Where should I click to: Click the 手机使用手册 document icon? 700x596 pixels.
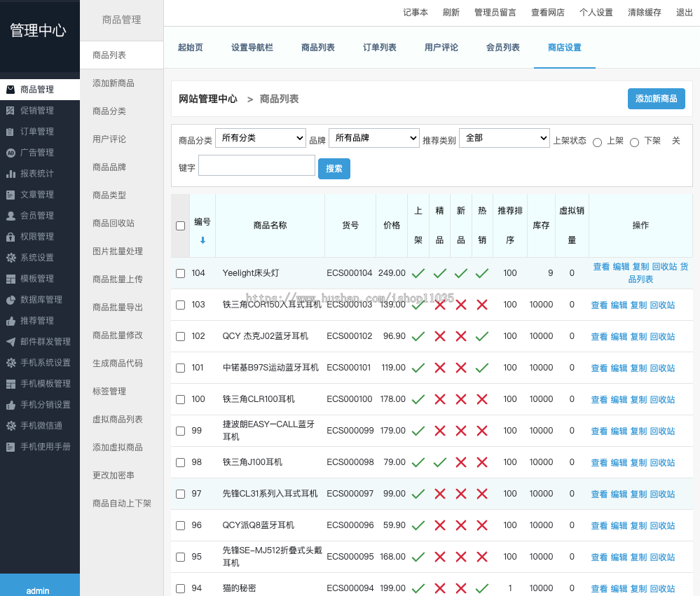11,447
